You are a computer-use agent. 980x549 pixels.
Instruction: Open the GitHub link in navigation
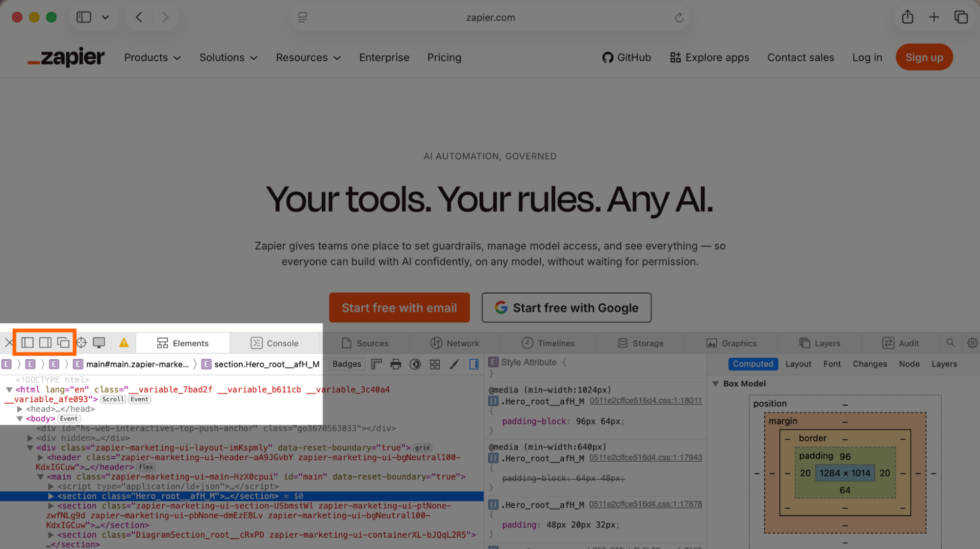tap(627, 57)
